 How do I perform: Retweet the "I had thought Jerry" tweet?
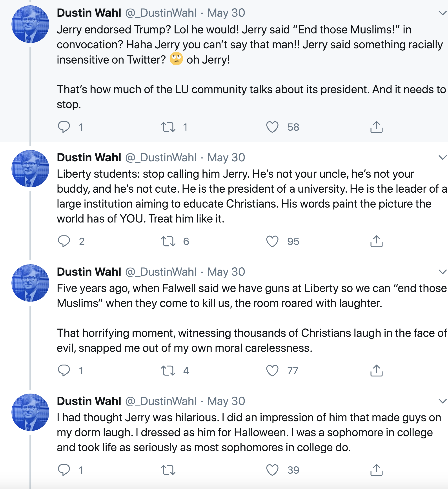click(168, 470)
